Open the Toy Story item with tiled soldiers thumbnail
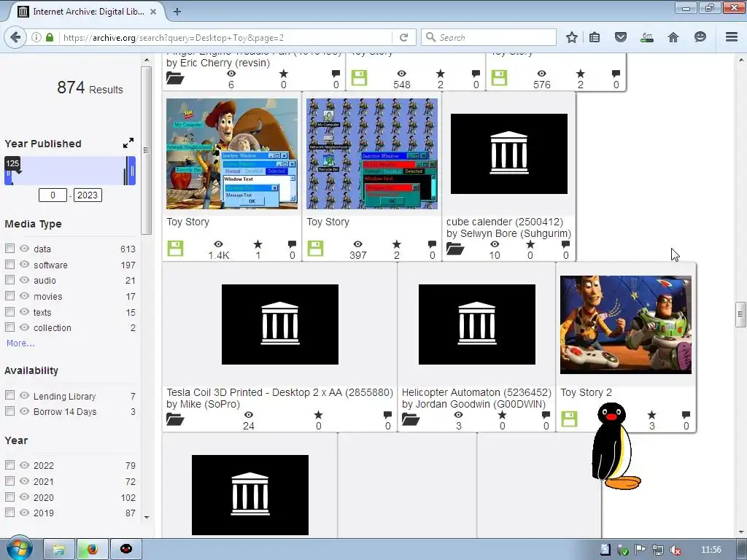 pyautogui.click(x=371, y=154)
